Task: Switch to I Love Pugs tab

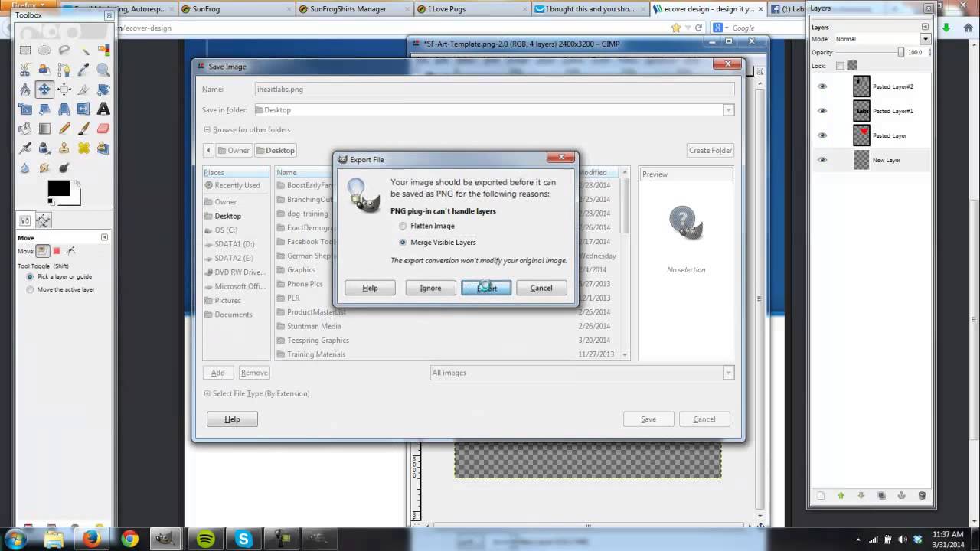Action: point(471,9)
